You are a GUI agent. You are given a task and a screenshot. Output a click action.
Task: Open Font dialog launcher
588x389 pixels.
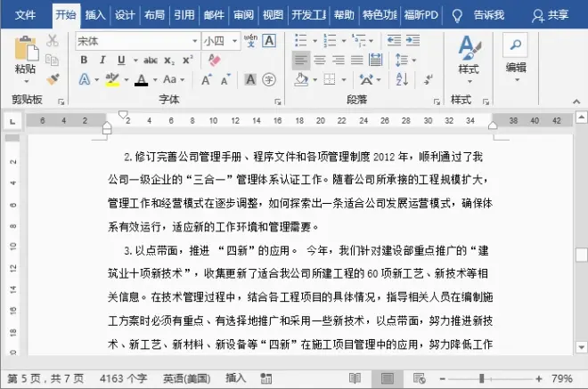click(277, 102)
